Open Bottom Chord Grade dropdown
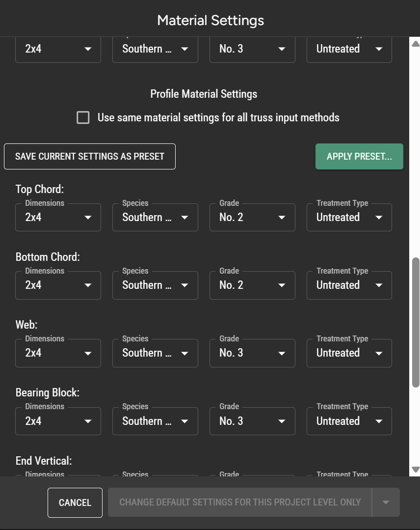Screen dimensions: 420x530 pyautogui.click(x=252, y=285)
